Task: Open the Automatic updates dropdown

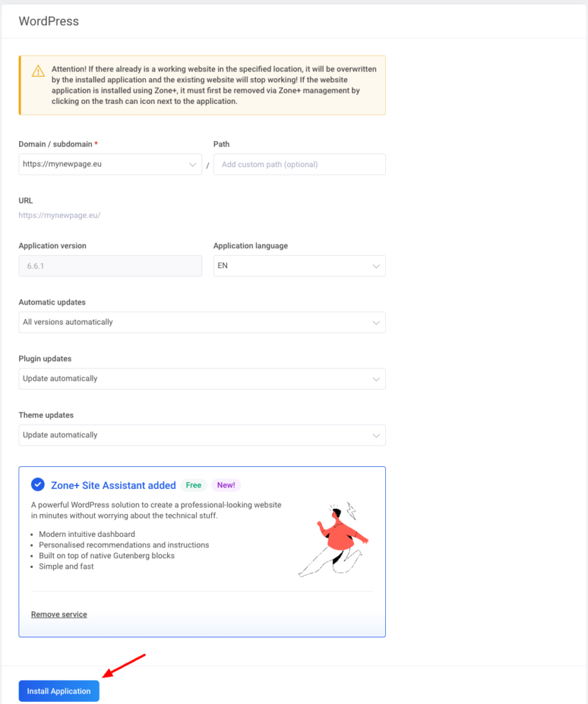Action: pyautogui.click(x=202, y=322)
